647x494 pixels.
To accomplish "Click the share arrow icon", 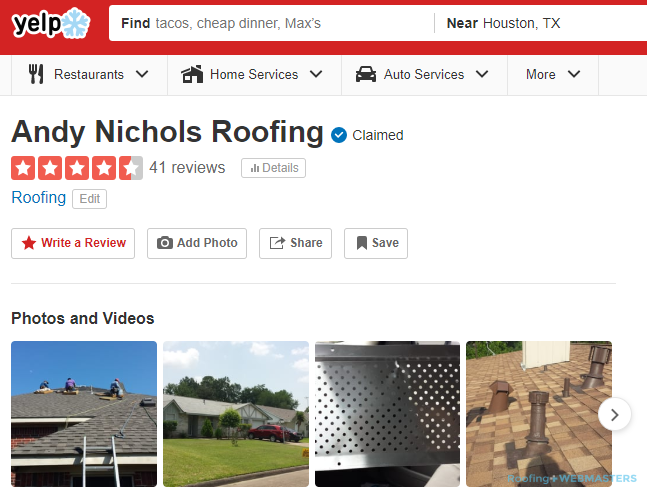I will click(277, 243).
